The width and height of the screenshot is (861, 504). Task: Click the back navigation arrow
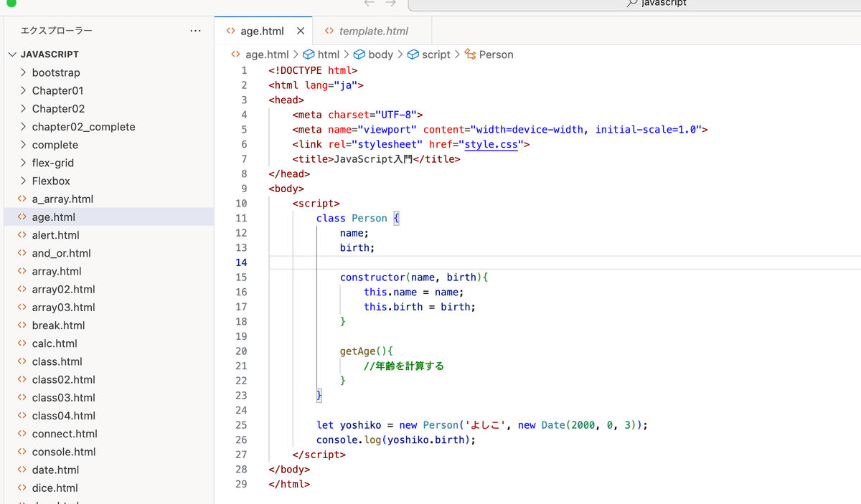coord(369,4)
